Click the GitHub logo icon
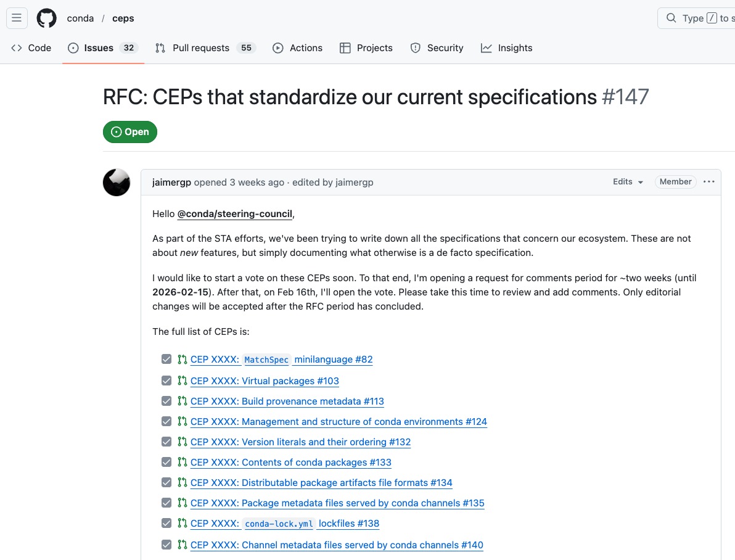735x560 pixels. [x=46, y=18]
